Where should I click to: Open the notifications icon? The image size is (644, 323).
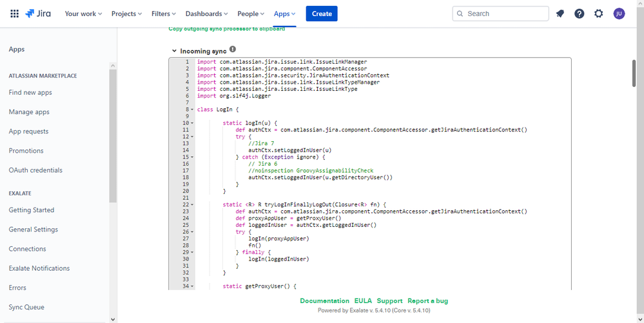[560, 14]
